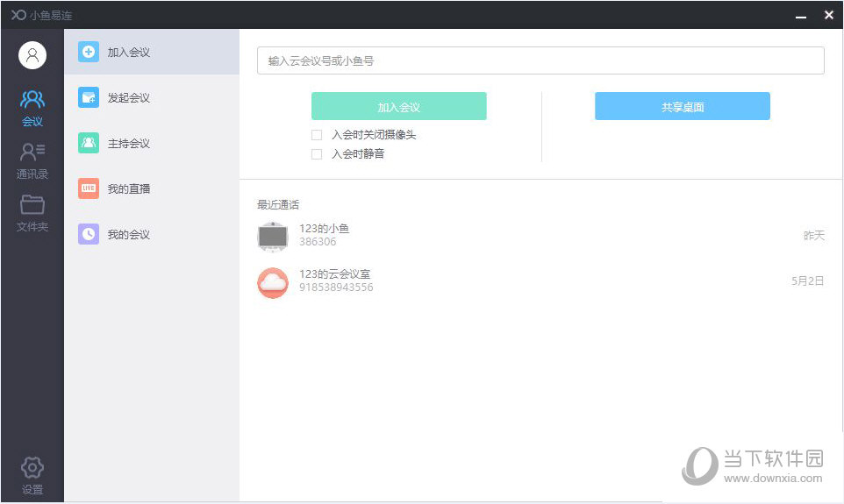The image size is (844, 504).
Task: Minimize the 小鱼易连 window
Action: [801, 16]
